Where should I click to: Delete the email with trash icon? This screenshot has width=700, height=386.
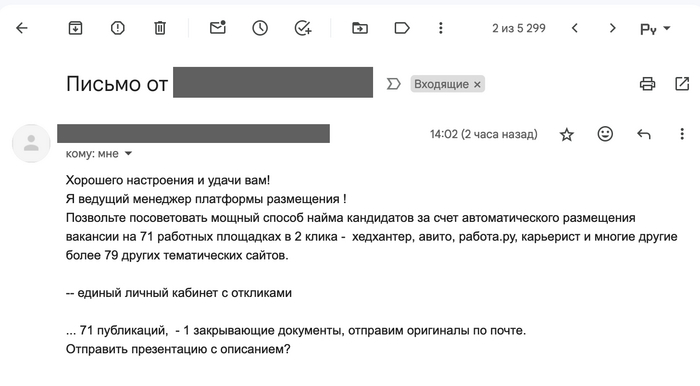pyautogui.click(x=160, y=28)
